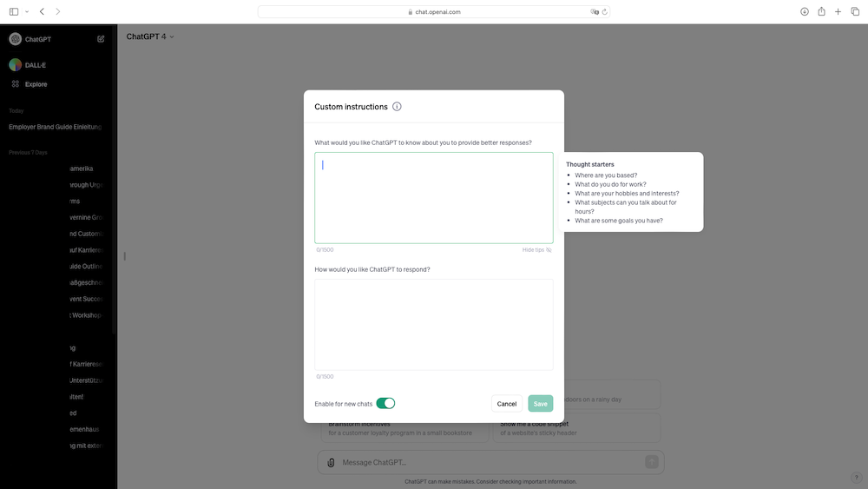Click the translate icon in the address bar
This screenshot has height=489, width=868.
pos(595,11)
